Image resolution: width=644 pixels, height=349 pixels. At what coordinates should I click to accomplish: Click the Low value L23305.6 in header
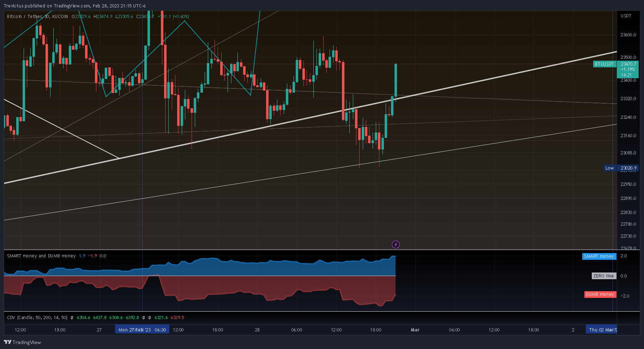(124, 17)
